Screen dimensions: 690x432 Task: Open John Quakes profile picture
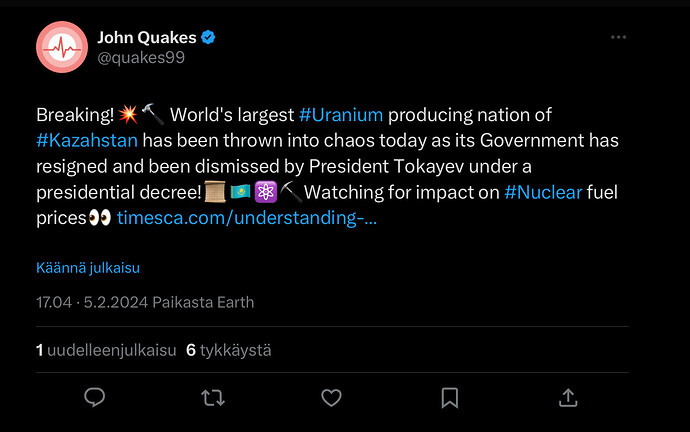pos(62,47)
